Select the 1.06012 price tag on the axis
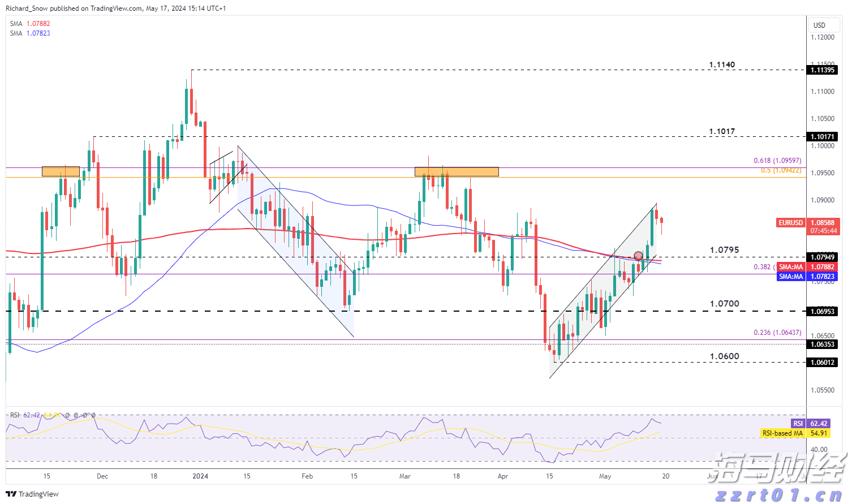 point(823,363)
